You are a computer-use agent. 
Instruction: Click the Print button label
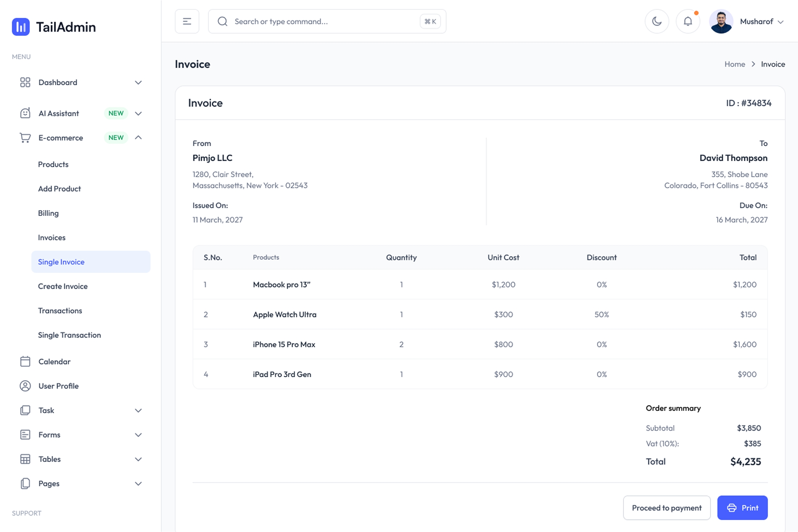(x=750, y=508)
